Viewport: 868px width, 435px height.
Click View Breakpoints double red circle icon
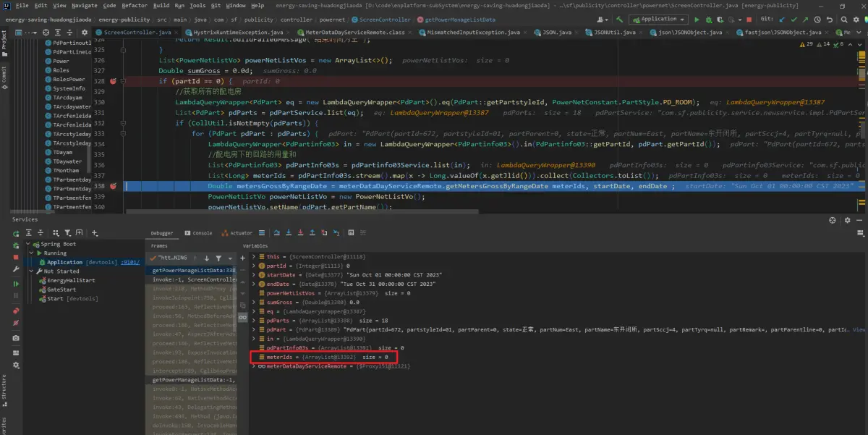pos(16,311)
